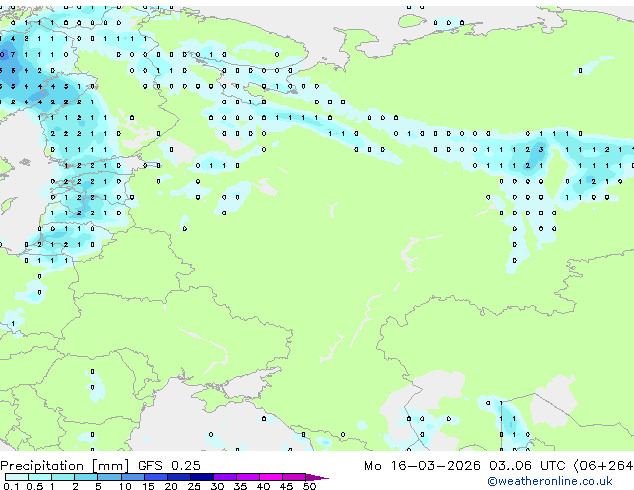Click the legend scale label '30'
Screen dimensions: 634x490
click(x=217, y=486)
